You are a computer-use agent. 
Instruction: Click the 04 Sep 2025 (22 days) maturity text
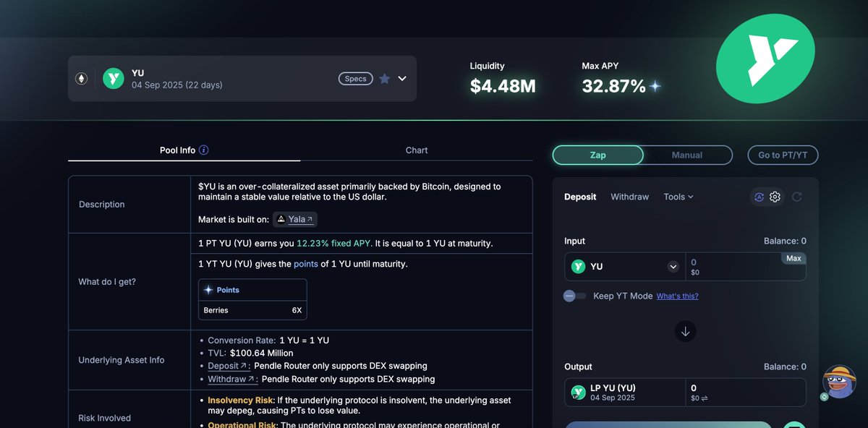coord(177,85)
